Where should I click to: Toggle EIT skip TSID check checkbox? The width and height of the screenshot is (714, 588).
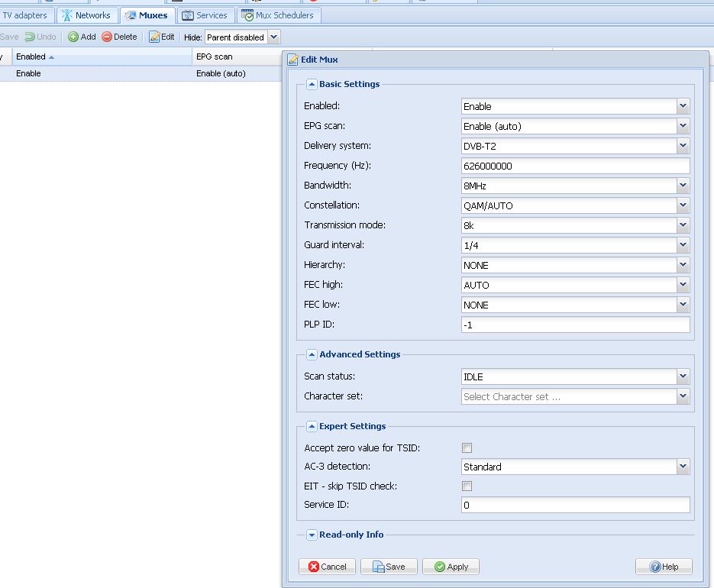click(467, 486)
